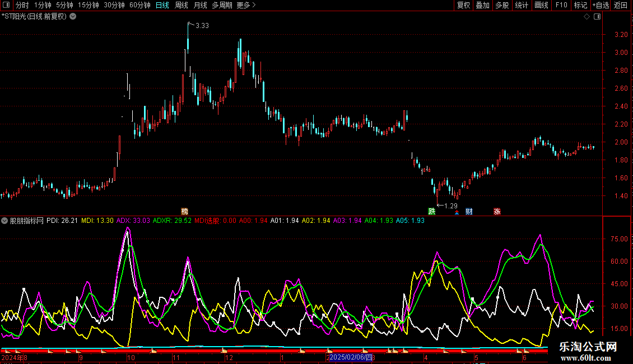Click the PDI: 26.21 value
Image resolution: width=633 pixels, height=364 pixels.
(x=62, y=221)
